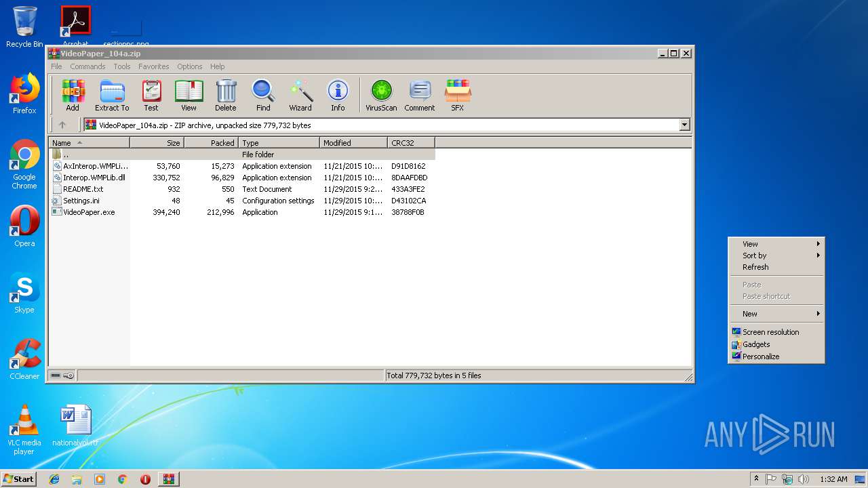
Task: Sort by the Modified column header
Action: click(x=353, y=143)
